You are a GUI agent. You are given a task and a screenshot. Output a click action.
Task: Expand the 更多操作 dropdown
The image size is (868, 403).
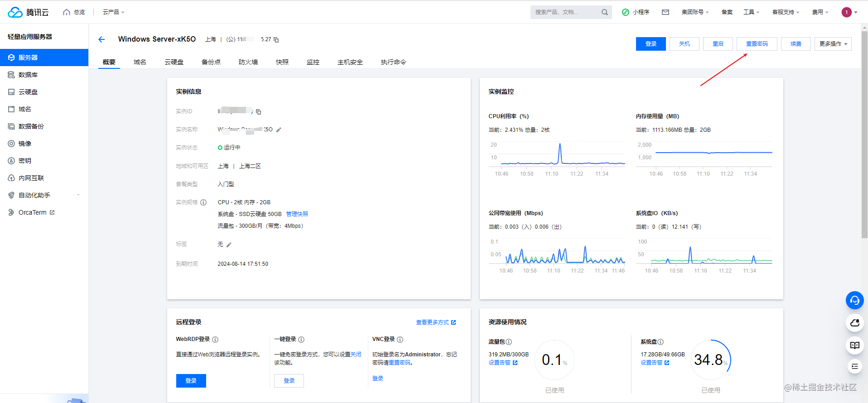point(833,44)
